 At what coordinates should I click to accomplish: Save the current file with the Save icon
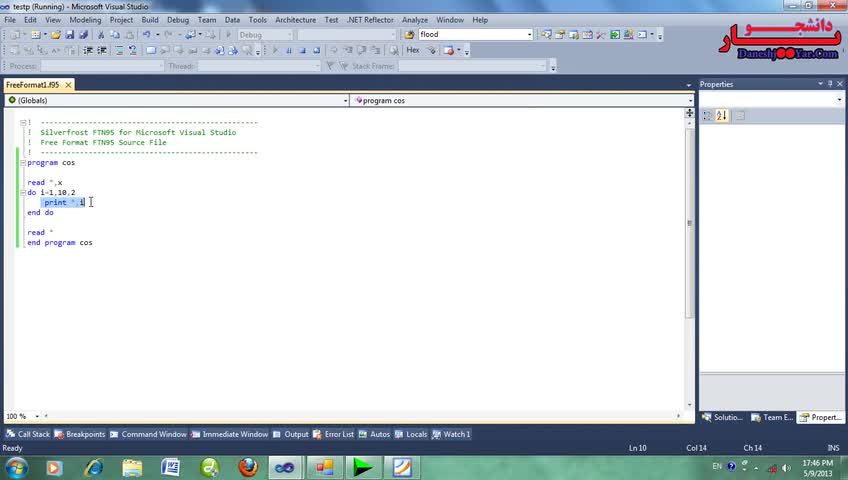69,35
